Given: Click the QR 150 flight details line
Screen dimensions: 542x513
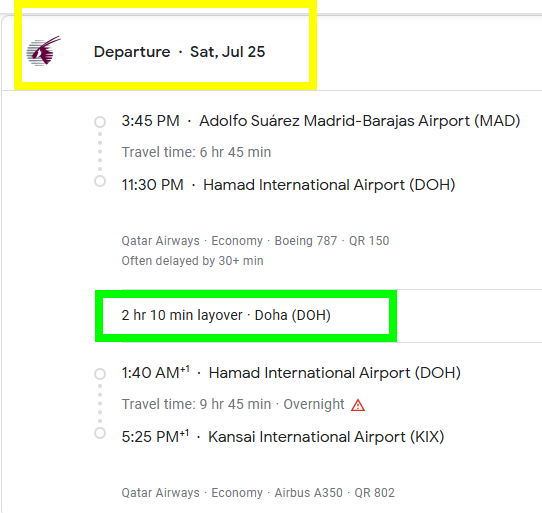Looking at the screenshot, I should click(x=255, y=241).
